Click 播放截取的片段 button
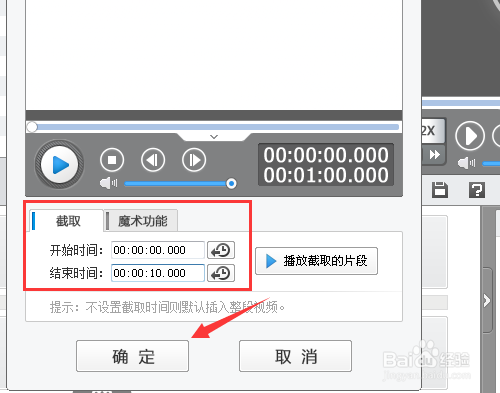500x393 pixels. 316,261
